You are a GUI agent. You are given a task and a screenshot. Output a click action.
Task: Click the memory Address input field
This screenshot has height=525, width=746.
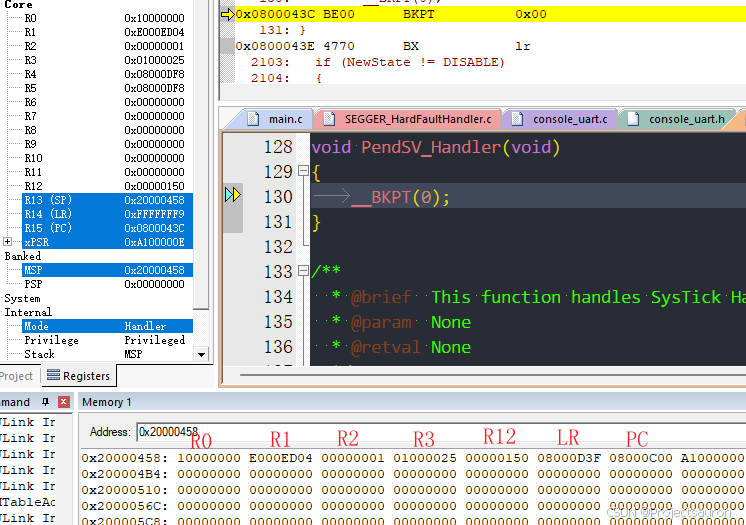(x=440, y=432)
